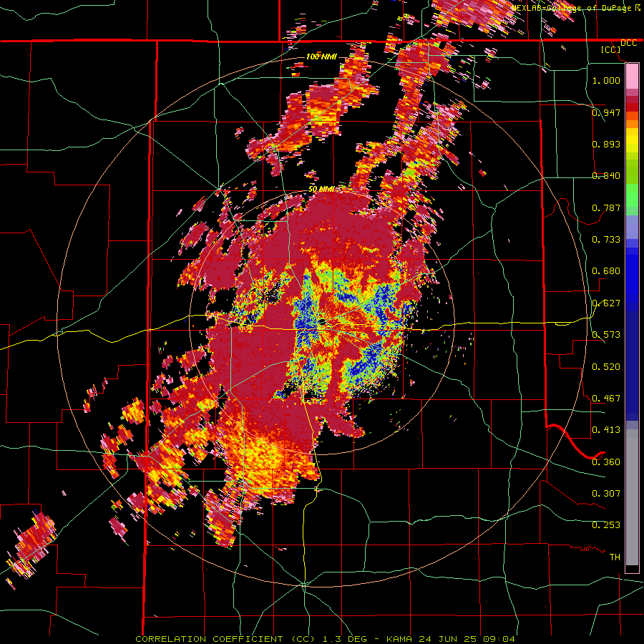644x644 pixels.
Task: Click the 09:04 timestamp text
Action: pyautogui.click(x=499, y=639)
